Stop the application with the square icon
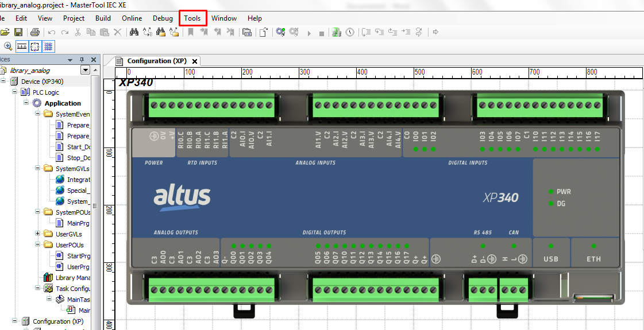 pyautogui.click(x=322, y=33)
